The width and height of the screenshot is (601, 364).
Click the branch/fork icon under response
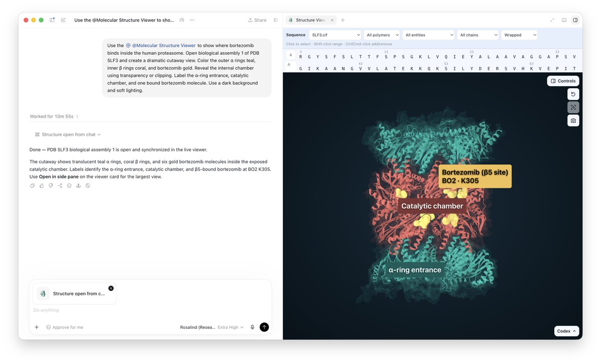tap(60, 186)
